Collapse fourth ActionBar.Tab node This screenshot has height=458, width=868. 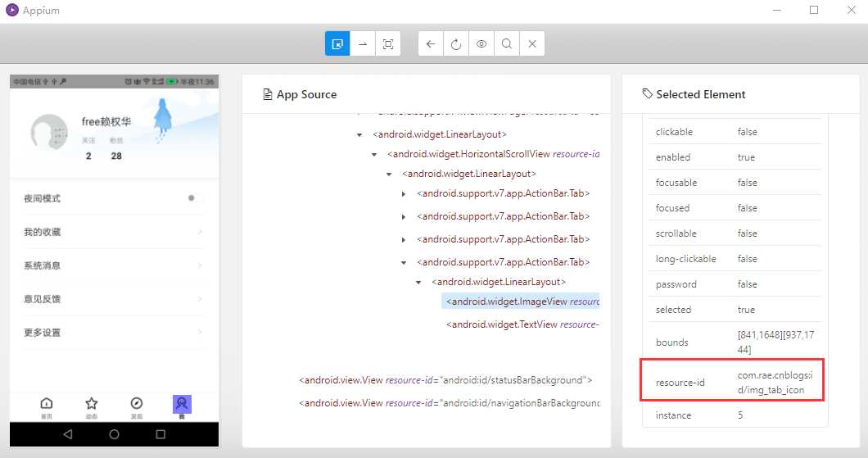[x=404, y=262]
